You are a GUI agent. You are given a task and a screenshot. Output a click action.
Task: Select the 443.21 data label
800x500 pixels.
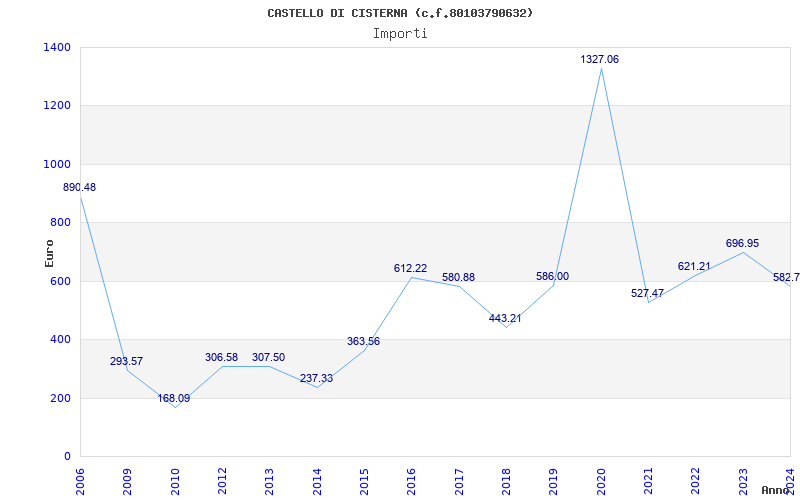[x=505, y=319]
